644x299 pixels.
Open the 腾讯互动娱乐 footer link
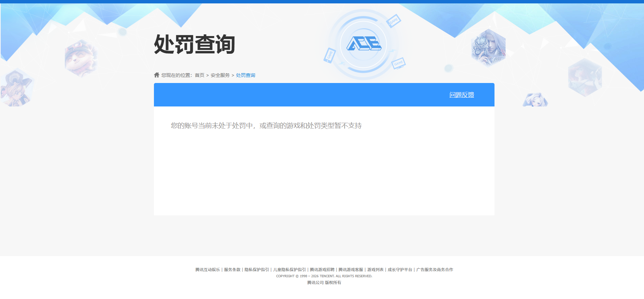point(208,270)
